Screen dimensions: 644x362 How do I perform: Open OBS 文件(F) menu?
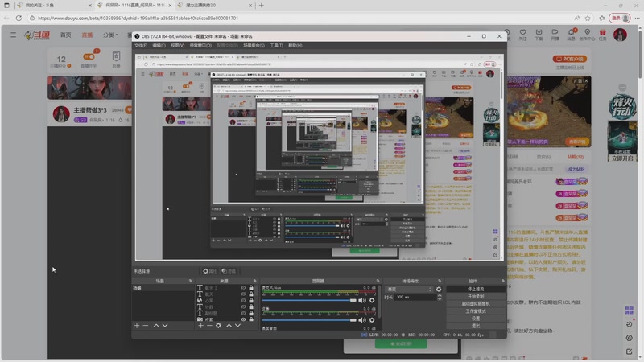coord(140,46)
